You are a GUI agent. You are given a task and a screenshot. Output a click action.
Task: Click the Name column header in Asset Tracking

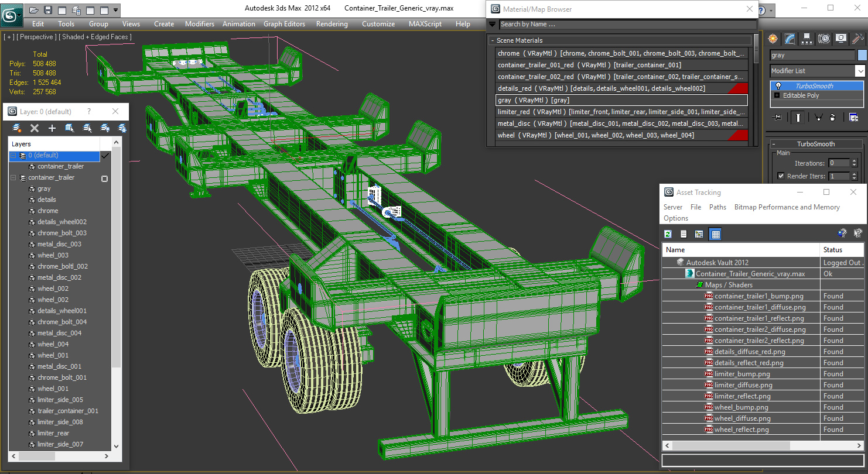pyautogui.click(x=741, y=250)
